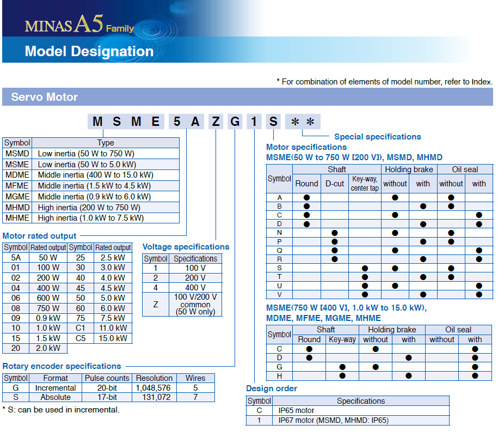Image resolution: width=504 pixels, height=437 pixels.
Task: Click the "Design order" heading
Action: (272, 389)
